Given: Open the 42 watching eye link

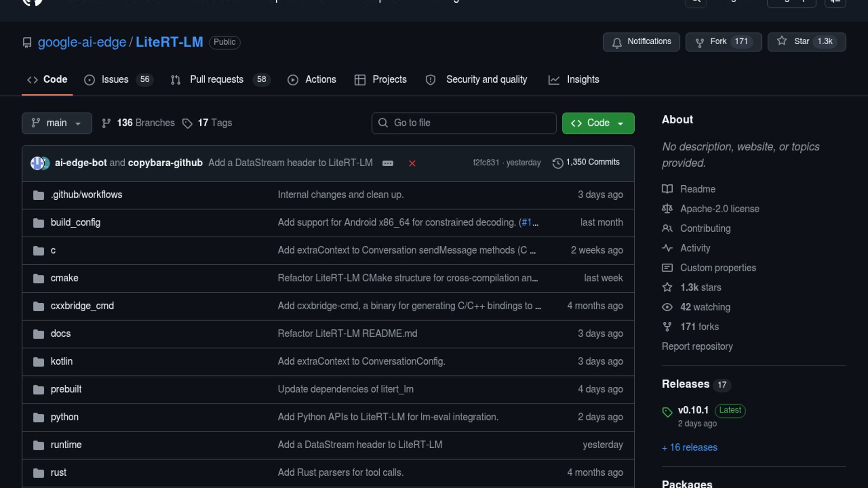Looking at the screenshot, I should [705, 307].
